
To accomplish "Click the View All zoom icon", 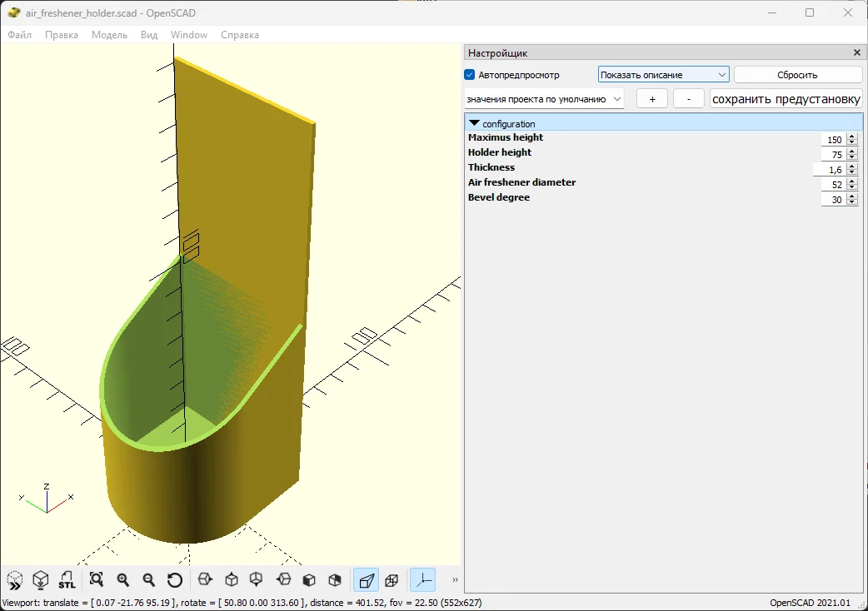I will pyautogui.click(x=97, y=580).
